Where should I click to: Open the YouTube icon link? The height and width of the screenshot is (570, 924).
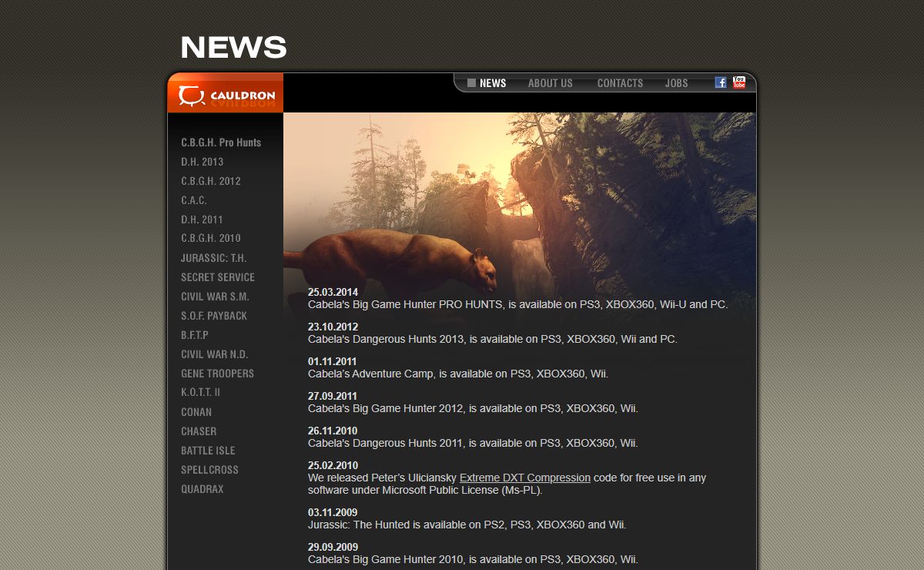click(739, 82)
